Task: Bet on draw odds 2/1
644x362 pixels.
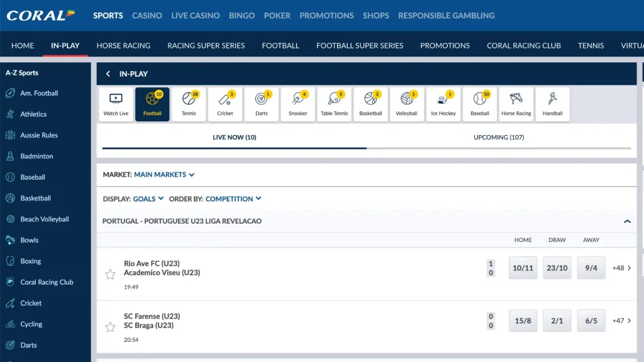Action: [x=557, y=321]
